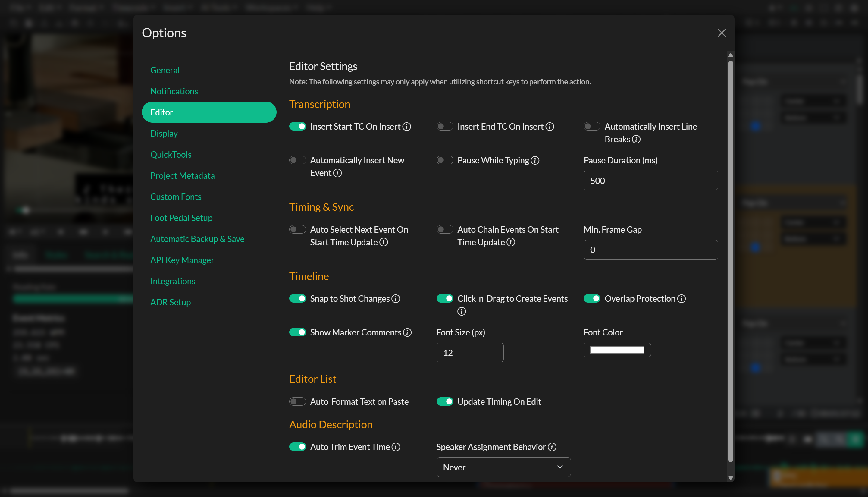Open info tooltip for Pause While Typing

(535, 160)
